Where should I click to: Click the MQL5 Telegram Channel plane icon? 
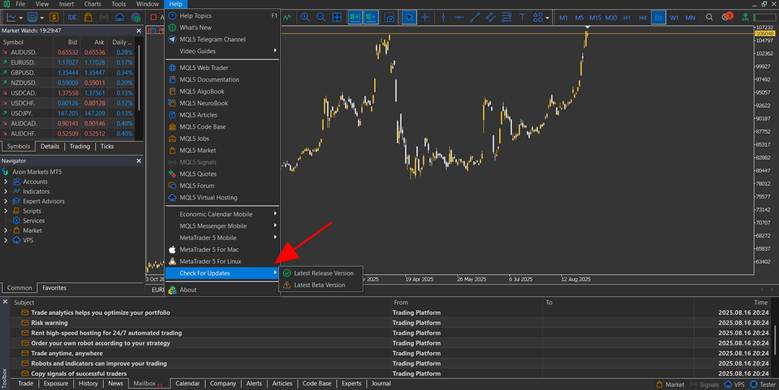click(x=172, y=39)
